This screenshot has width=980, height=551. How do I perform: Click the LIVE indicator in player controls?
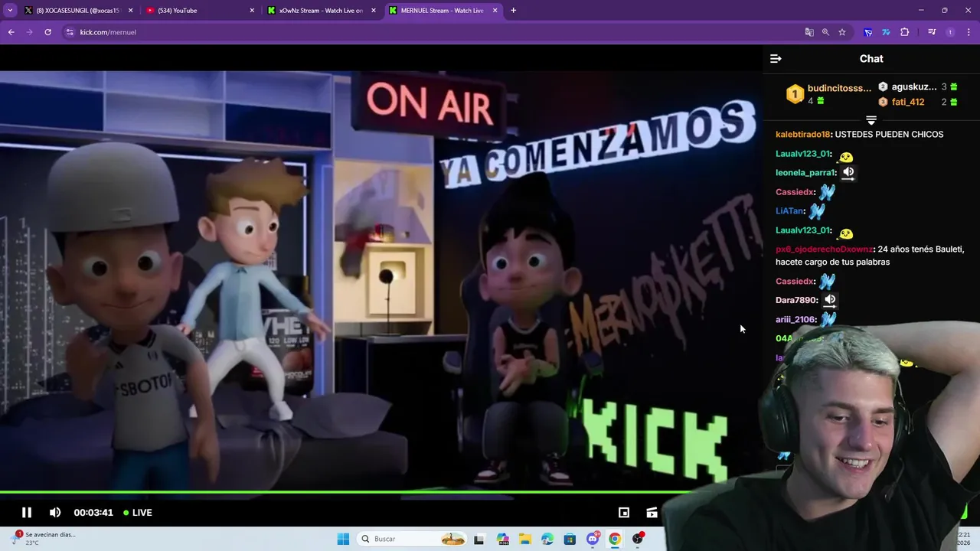point(138,513)
